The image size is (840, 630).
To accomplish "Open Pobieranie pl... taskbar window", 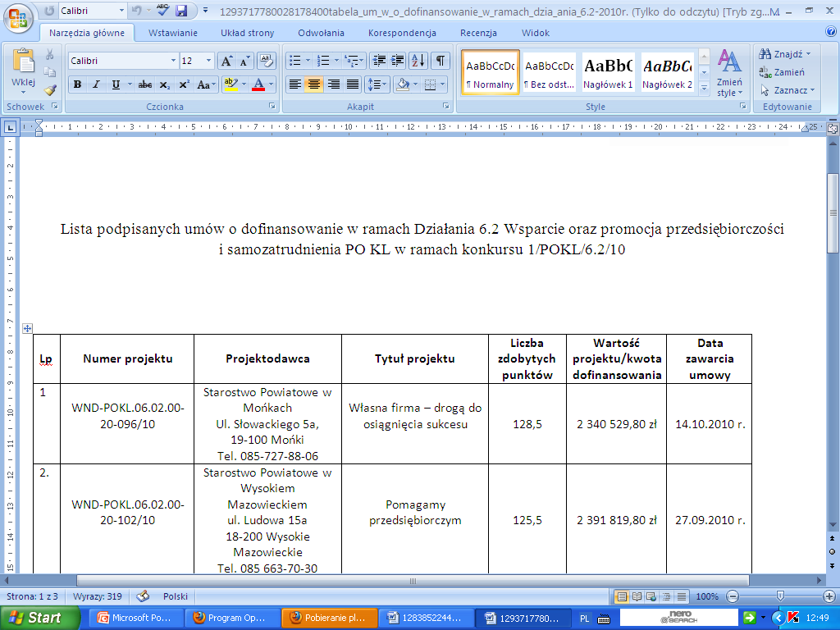I will pos(329,618).
